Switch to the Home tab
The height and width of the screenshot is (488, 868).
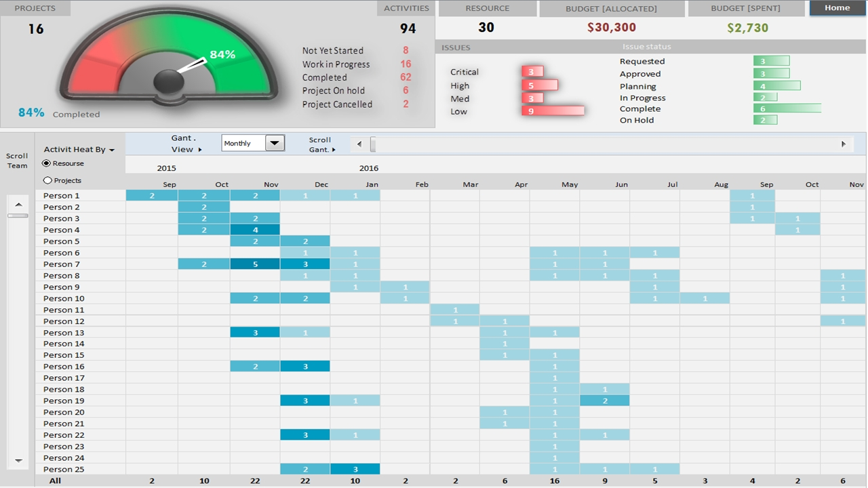click(x=837, y=7)
